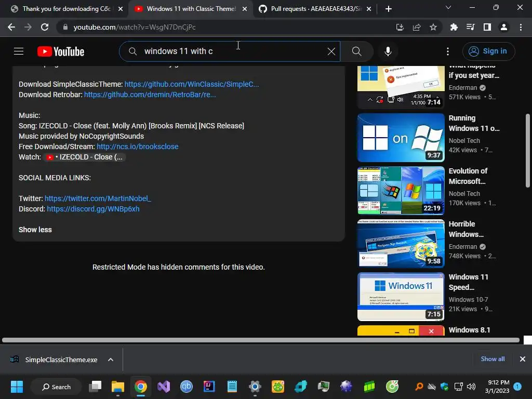532x399 pixels.
Task: Run the search with the magnifier button
Action: click(356, 51)
